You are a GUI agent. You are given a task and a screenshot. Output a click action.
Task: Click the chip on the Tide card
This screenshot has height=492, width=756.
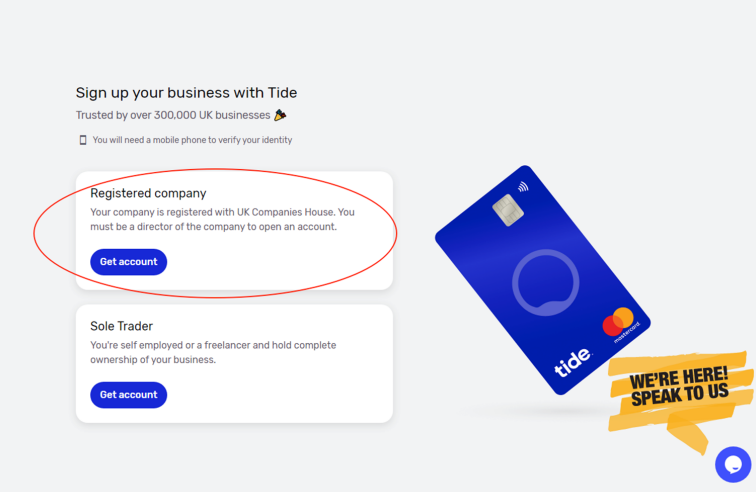pos(508,210)
